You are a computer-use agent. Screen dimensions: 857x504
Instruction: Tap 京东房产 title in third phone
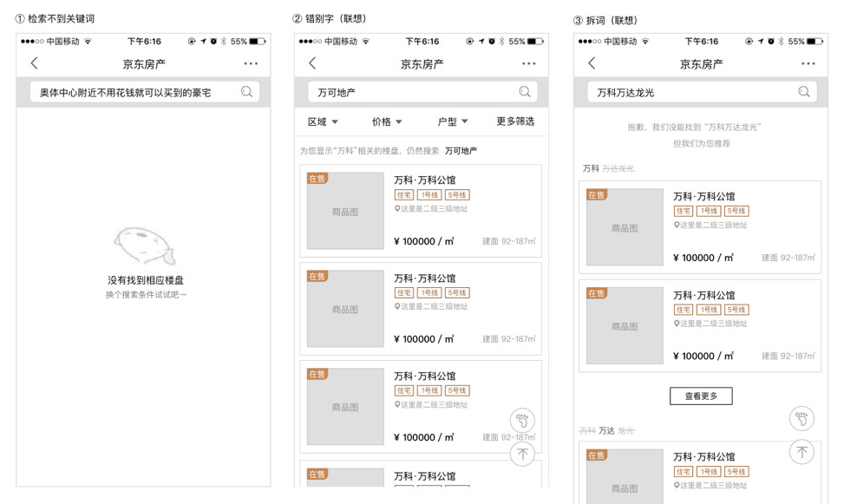pos(701,64)
